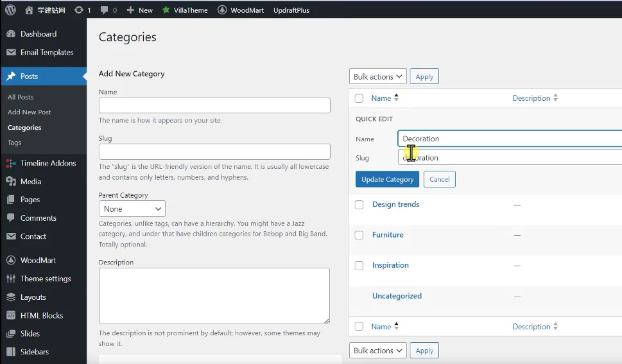Click the Email Templates envelope icon

click(11, 53)
